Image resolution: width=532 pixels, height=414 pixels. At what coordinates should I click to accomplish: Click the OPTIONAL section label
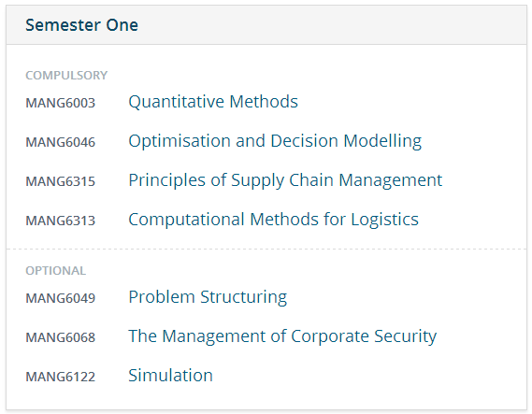pyautogui.click(x=56, y=271)
